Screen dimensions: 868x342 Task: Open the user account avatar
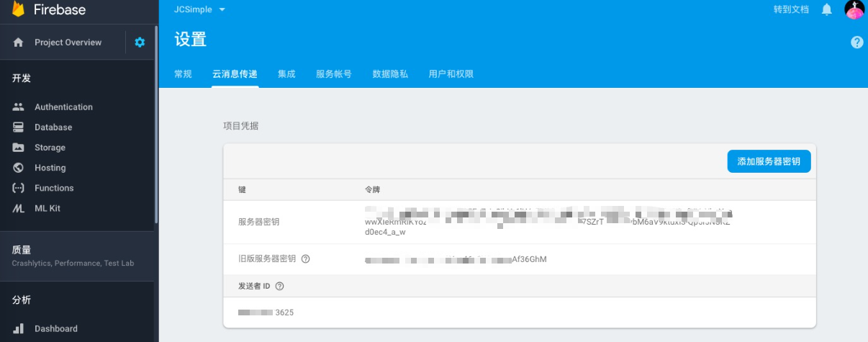[854, 9]
